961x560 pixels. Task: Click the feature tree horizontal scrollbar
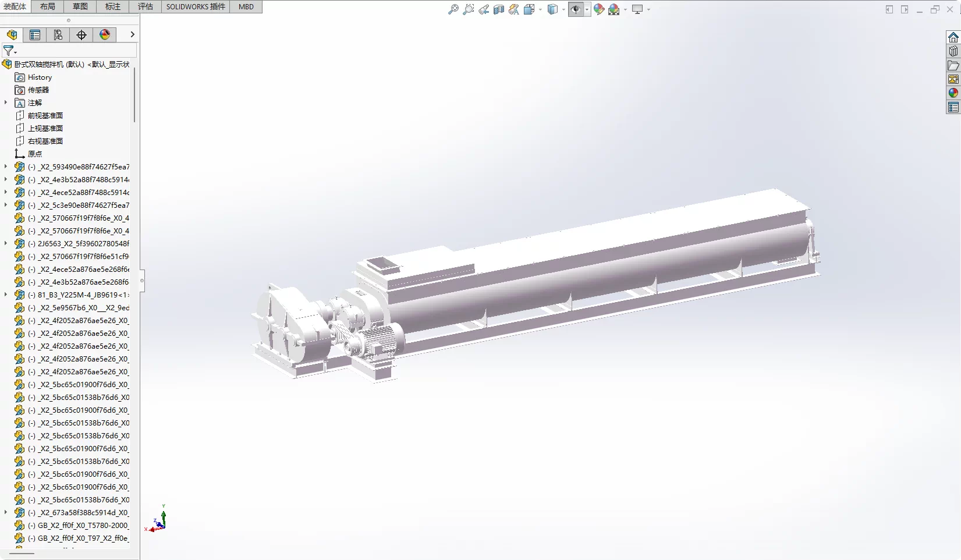pos(22,554)
